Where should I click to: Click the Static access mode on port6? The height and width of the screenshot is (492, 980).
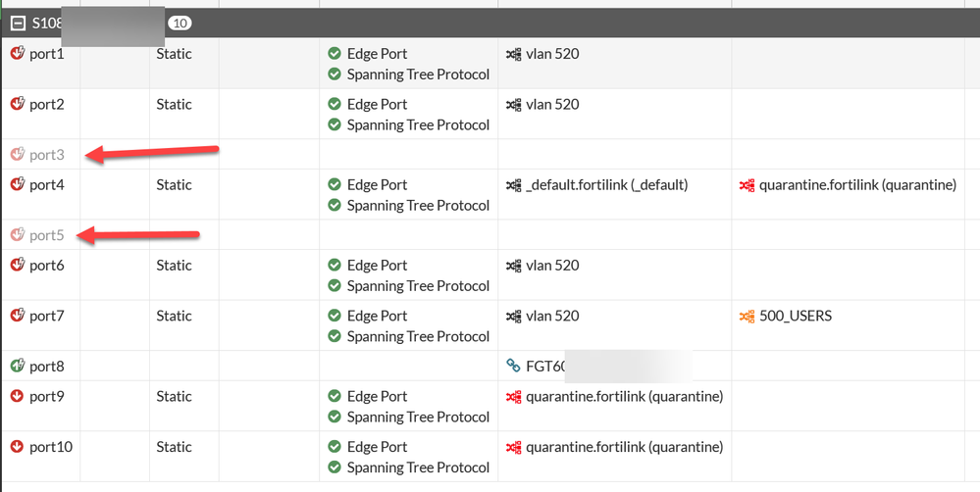tap(174, 266)
